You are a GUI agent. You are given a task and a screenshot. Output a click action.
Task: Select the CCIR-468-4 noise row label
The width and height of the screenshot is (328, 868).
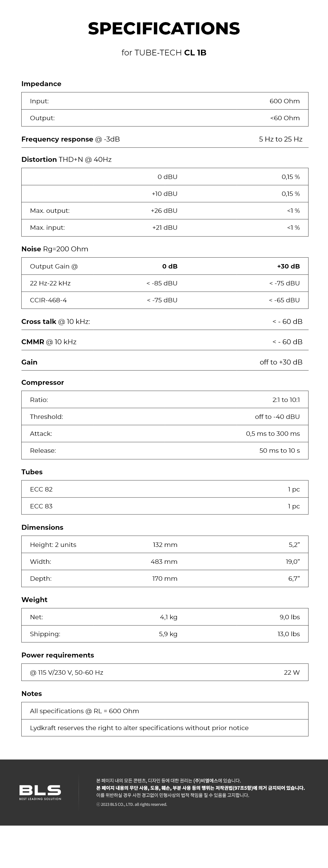click(x=48, y=300)
